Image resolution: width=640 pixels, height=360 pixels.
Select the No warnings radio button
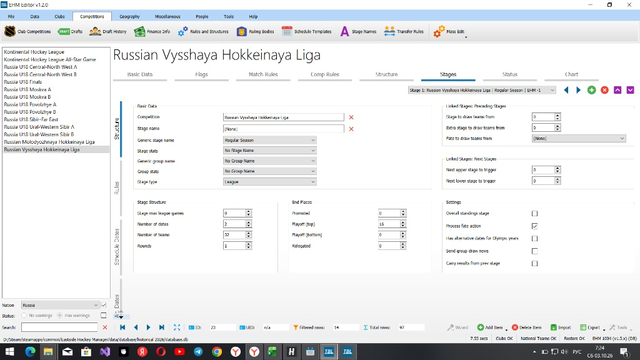[24, 316]
